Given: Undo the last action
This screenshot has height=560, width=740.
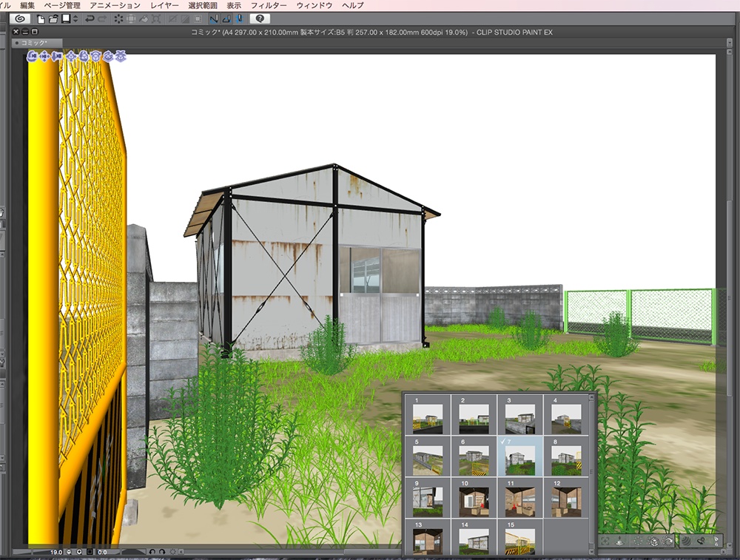Looking at the screenshot, I should click(x=90, y=19).
